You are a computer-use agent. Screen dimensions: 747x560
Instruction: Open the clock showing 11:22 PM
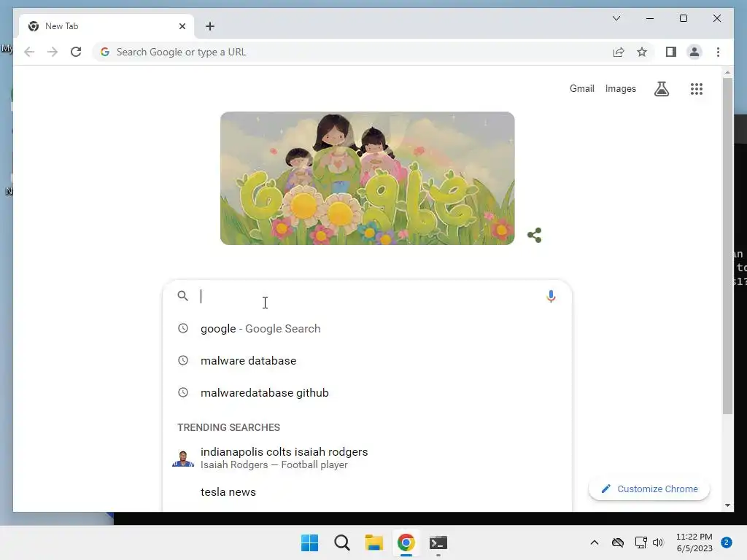coord(694,542)
